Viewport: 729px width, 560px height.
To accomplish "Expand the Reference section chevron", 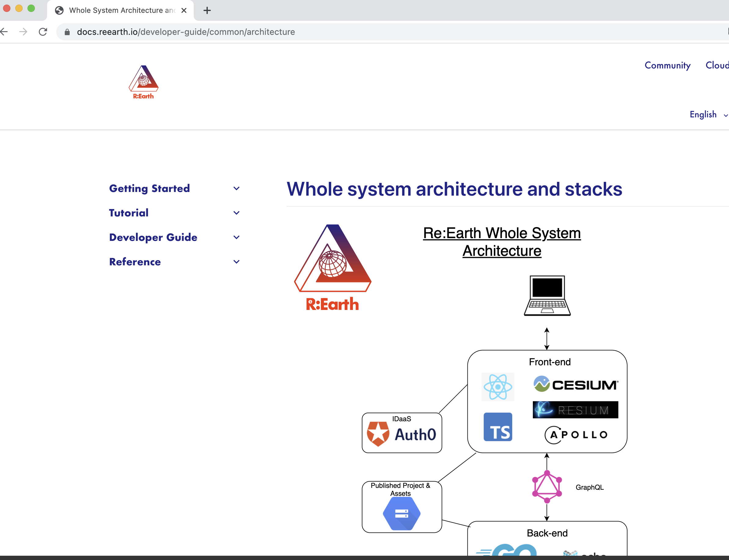I will coord(236,262).
